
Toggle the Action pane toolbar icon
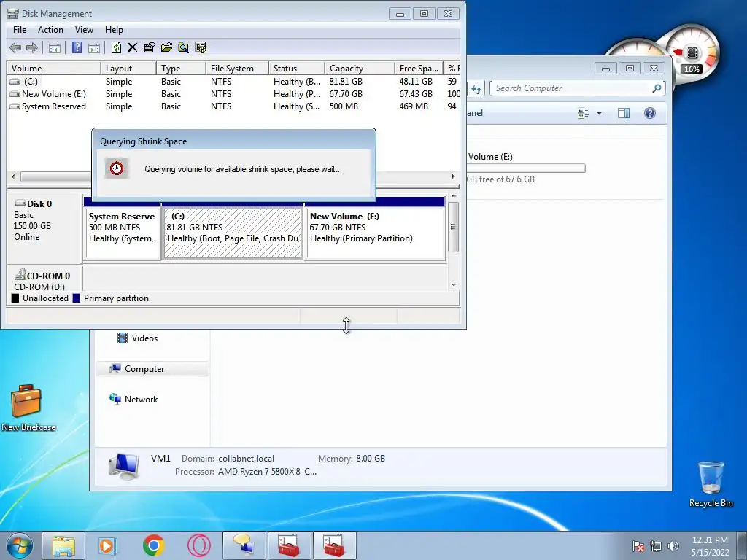94,47
